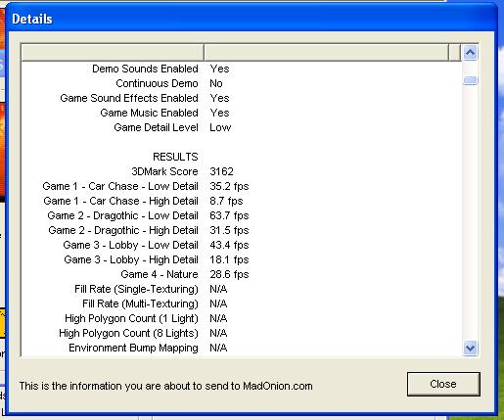The width and height of the screenshot is (504, 420).
Task: Click the Fill Rate (Multi-Texturing) row
Action: coord(242,303)
